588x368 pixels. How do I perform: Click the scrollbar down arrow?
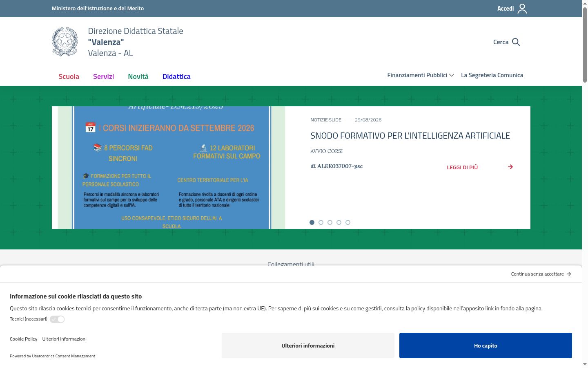click(585, 364)
